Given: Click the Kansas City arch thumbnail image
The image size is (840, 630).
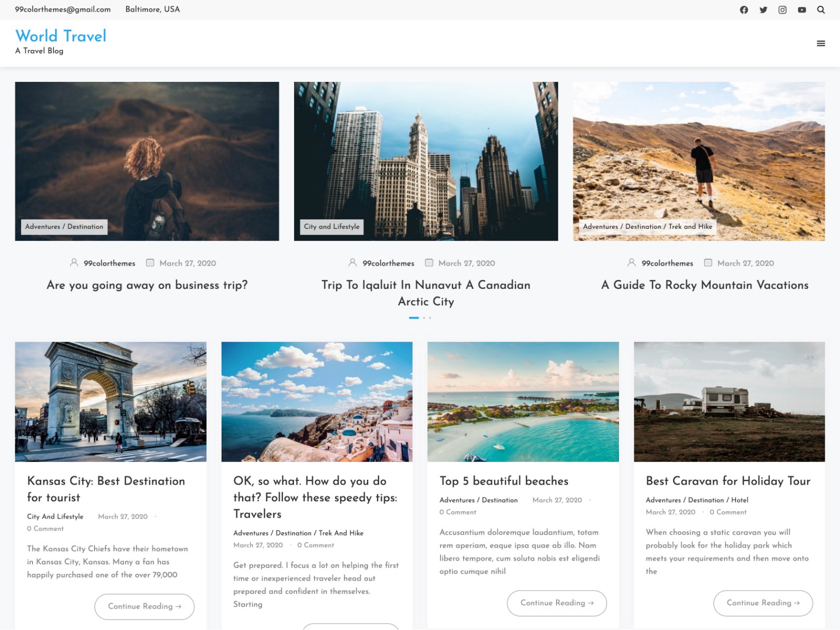Looking at the screenshot, I should click(111, 402).
